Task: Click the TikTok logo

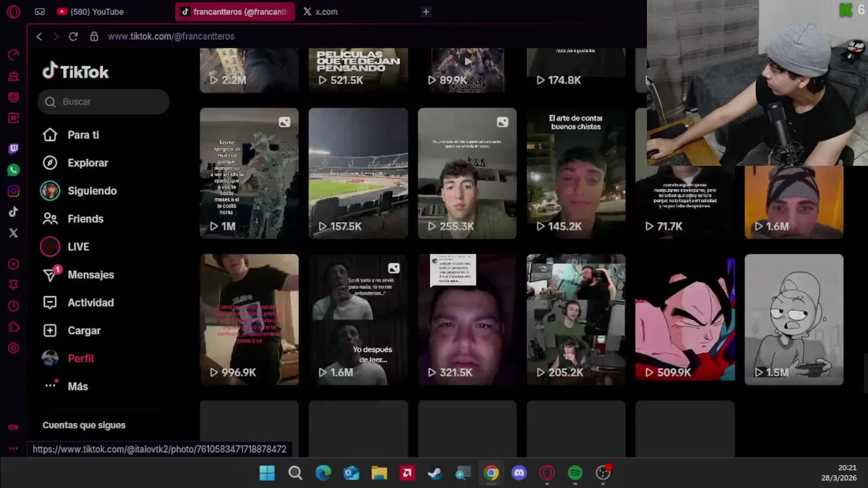Action: click(75, 72)
